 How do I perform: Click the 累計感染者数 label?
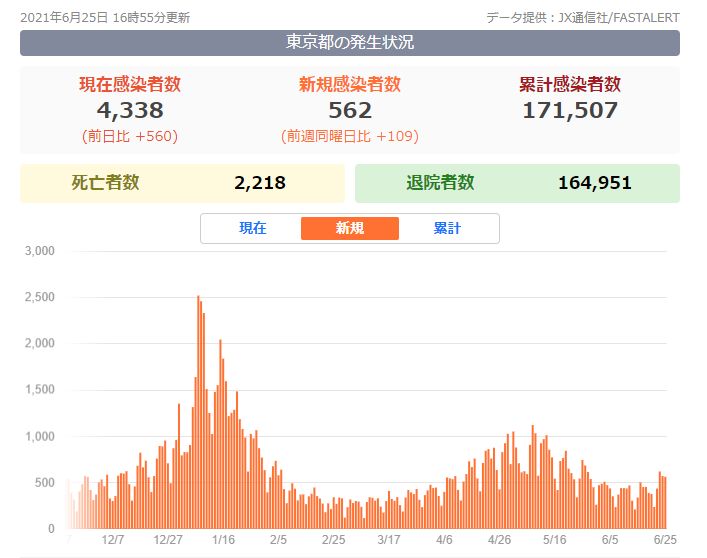click(570, 84)
